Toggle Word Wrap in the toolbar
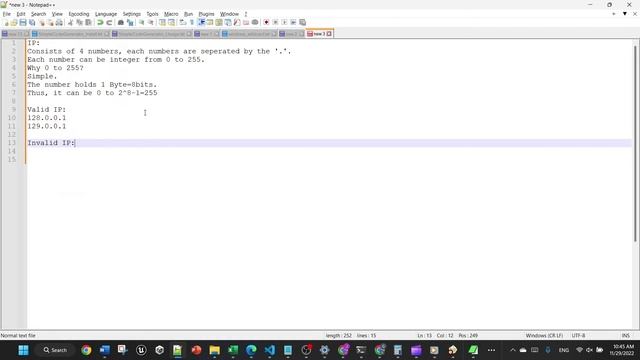640x360 pixels. [183, 22]
